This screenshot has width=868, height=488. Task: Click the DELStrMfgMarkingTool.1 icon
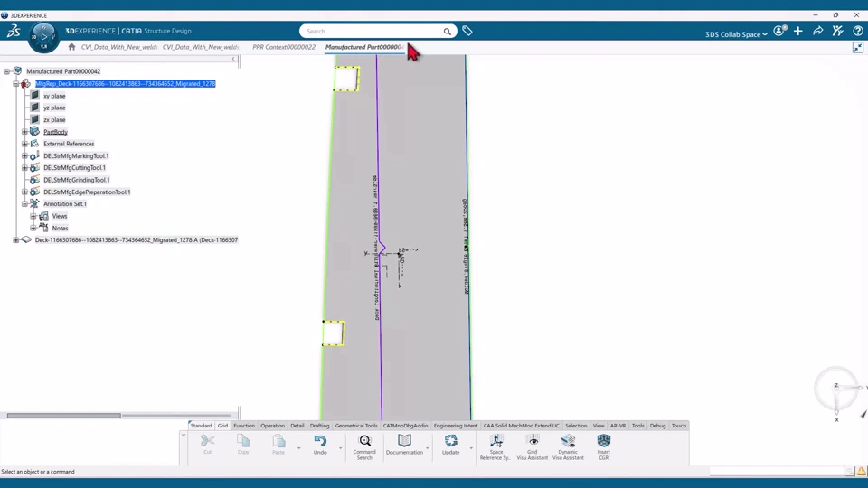(x=34, y=156)
